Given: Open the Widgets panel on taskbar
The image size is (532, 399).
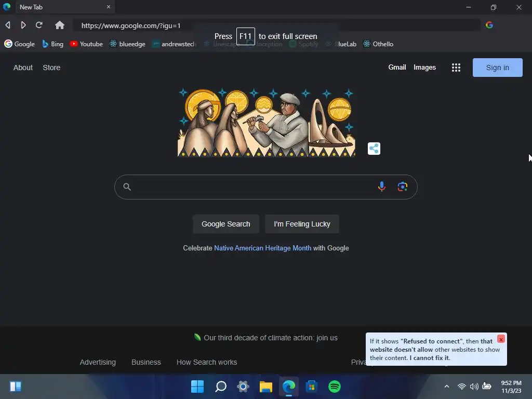Looking at the screenshot, I should (x=15, y=387).
